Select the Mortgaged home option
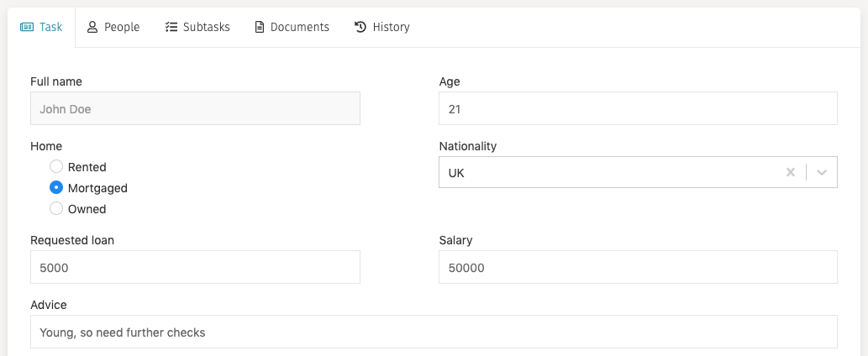The height and width of the screenshot is (356, 868). (56, 188)
